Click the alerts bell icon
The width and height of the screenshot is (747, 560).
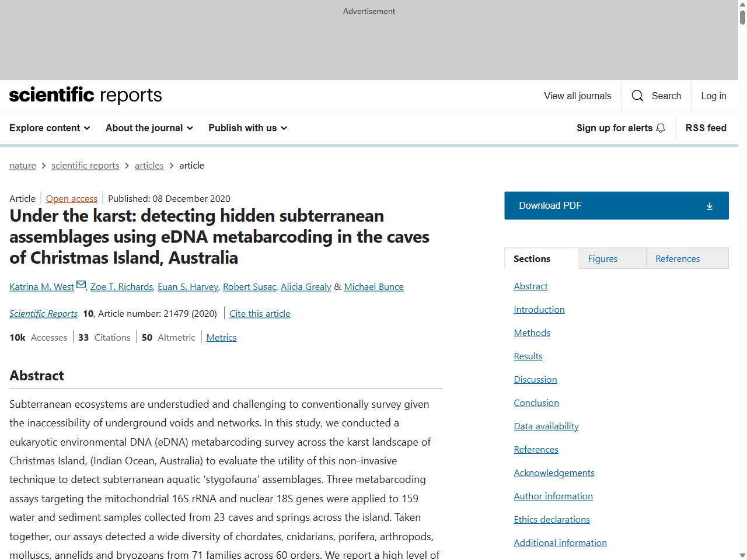coord(661,128)
